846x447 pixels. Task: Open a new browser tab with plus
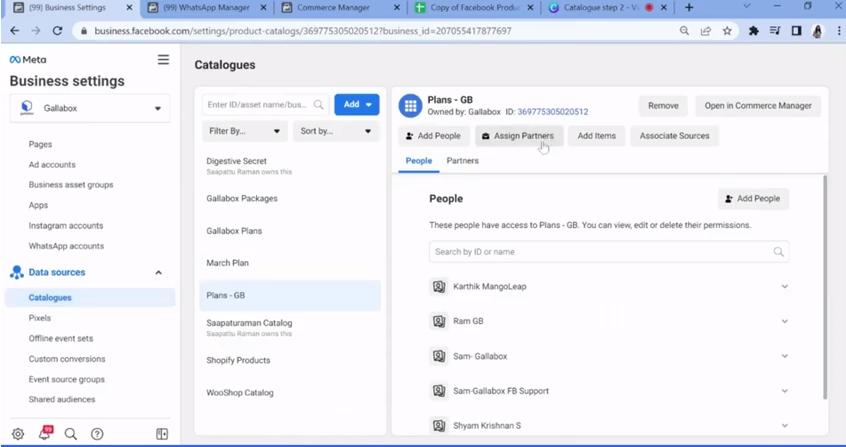coord(689,8)
